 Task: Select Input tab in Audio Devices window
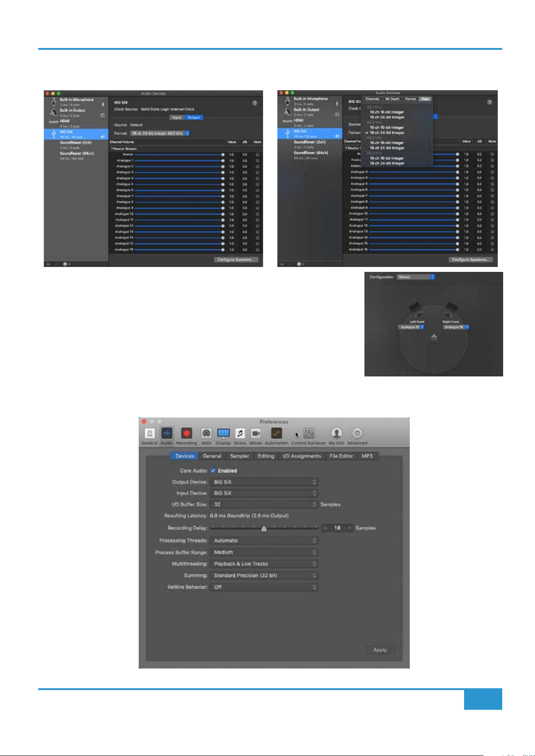177,118
